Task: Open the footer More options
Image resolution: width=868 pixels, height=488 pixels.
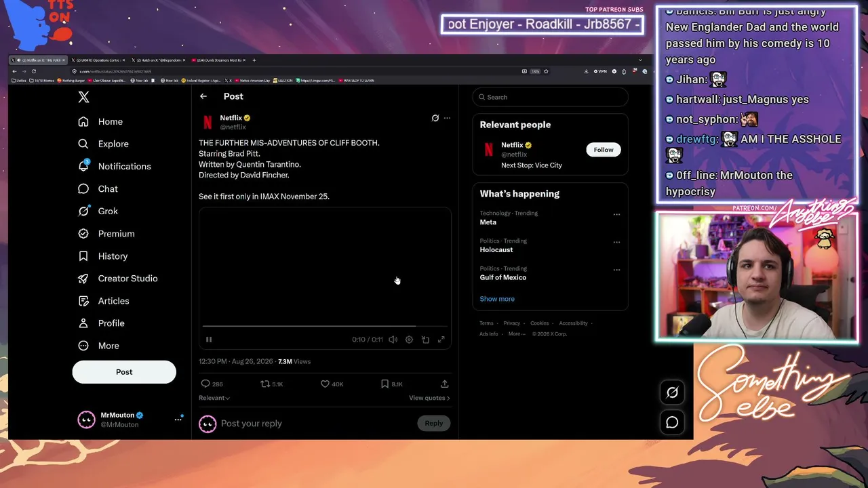Action: (517, 334)
